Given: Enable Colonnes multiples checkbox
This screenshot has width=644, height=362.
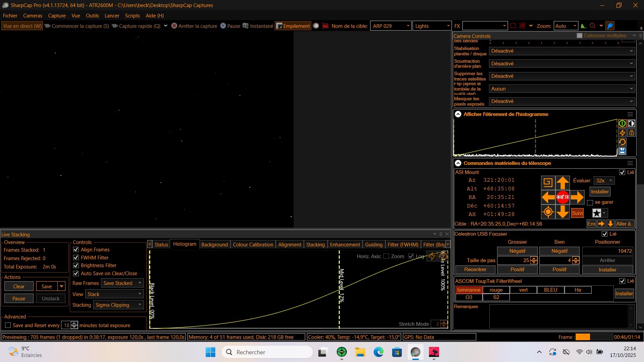Looking at the screenshot, I should (579, 36).
